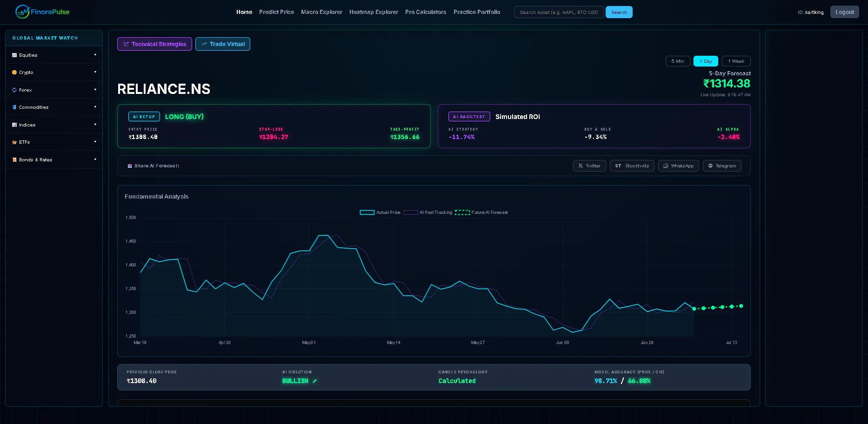Expand the Indices dropdown arrow
Viewport: 868px width, 424px height.
pos(95,125)
